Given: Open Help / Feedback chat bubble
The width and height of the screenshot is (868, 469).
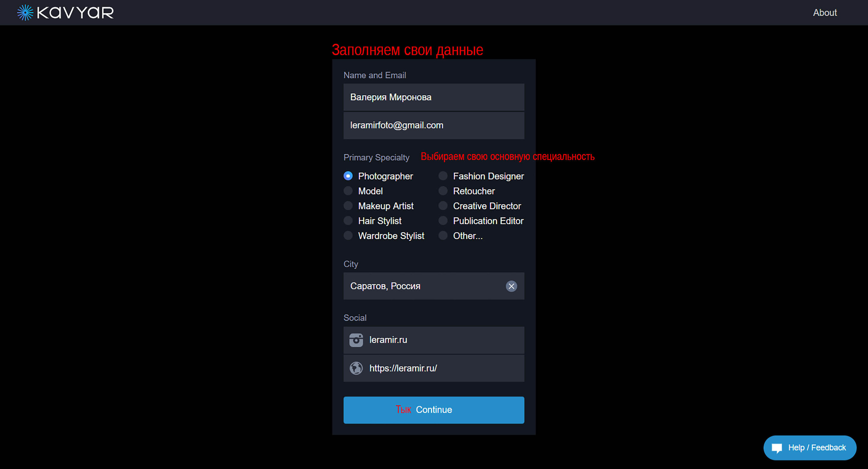Looking at the screenshot, I should [x=809, y=448].
